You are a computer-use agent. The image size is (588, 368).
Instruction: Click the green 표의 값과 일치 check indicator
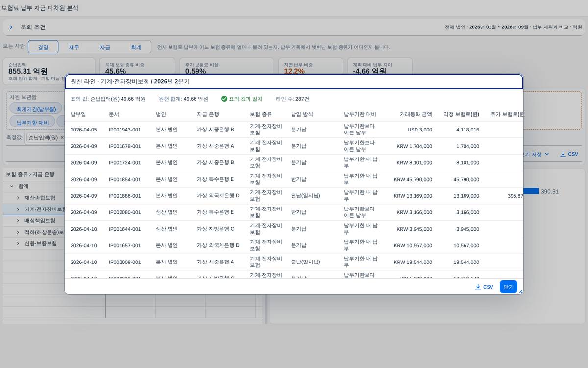point(242,99)
